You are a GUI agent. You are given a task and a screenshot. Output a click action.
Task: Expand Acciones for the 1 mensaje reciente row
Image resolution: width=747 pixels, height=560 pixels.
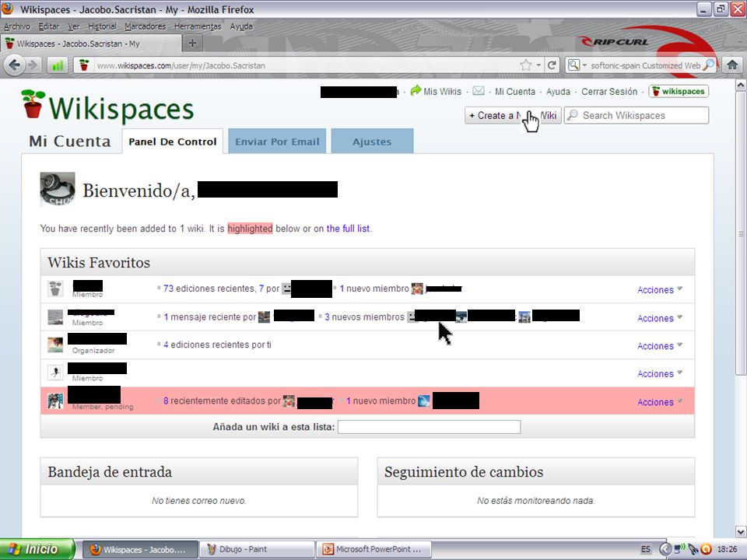click(660, 318)
